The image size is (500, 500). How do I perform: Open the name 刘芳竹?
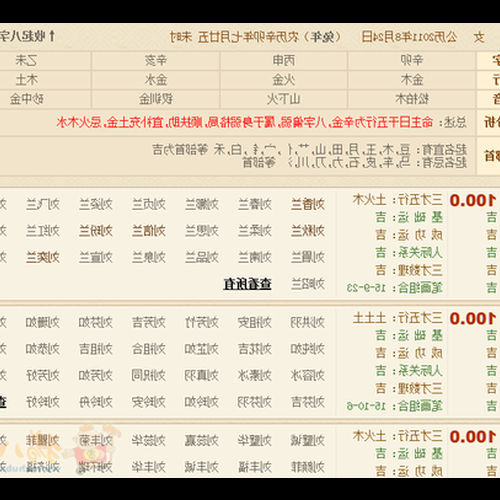point(202,322)
